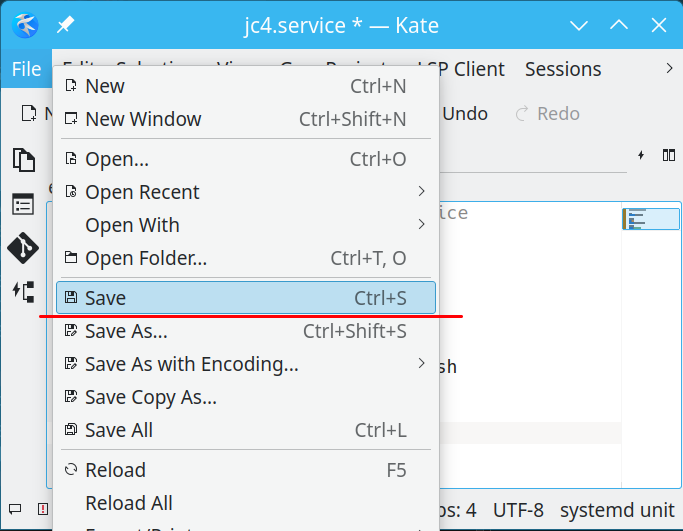Open the Git sidebar panel
The image size is (683, 531).
[23, 247]
